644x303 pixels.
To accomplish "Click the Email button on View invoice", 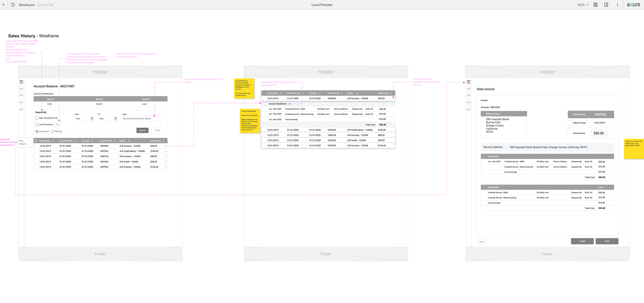I will (582, 241).
